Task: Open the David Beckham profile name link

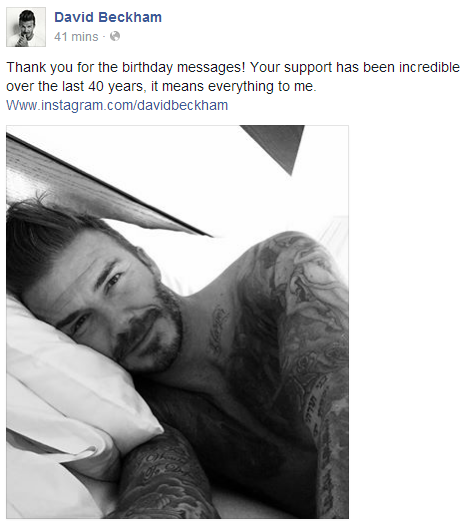Action: [x=108, y=17]
